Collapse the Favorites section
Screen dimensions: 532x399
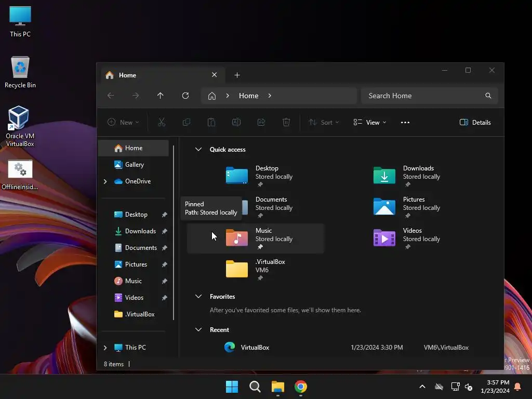tap(198, 296)
